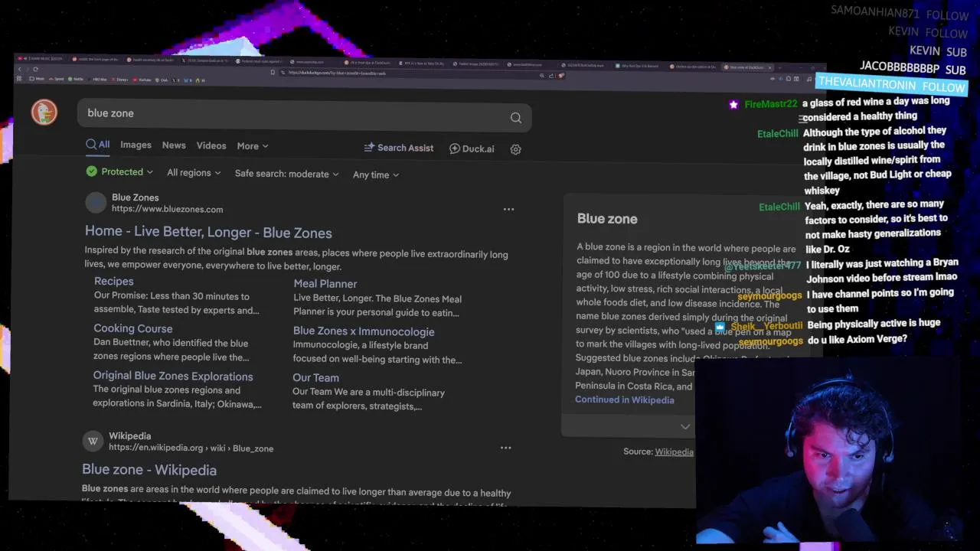980x551 pixels.
Task: Click the Wikipedia W favicon
Action: point(93,441)
